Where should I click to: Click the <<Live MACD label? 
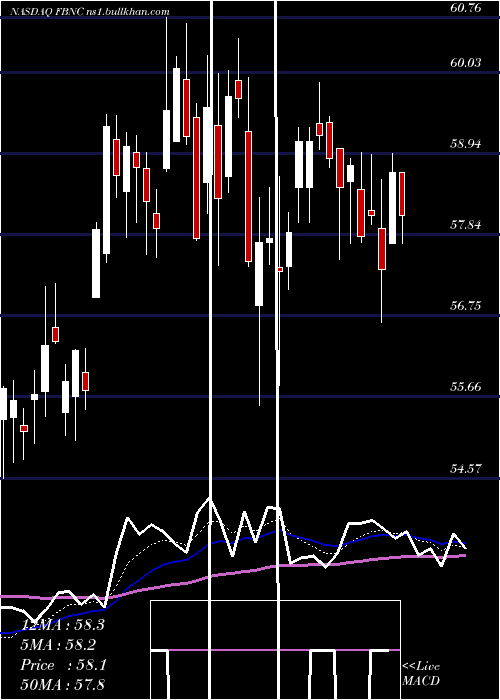[421, 673]
